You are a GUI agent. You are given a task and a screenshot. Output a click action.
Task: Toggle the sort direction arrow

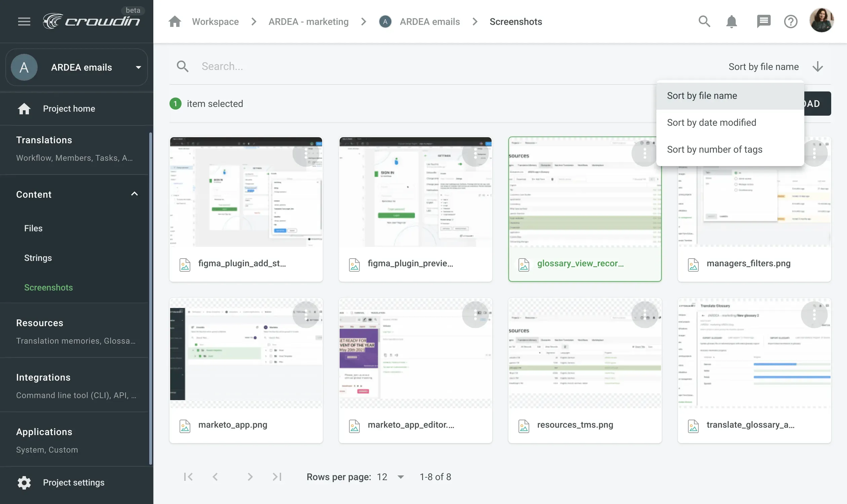(x=817, y=66)
